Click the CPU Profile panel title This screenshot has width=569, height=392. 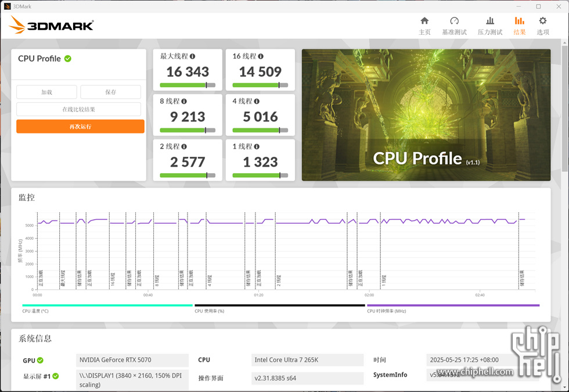[x=39, y=59]
